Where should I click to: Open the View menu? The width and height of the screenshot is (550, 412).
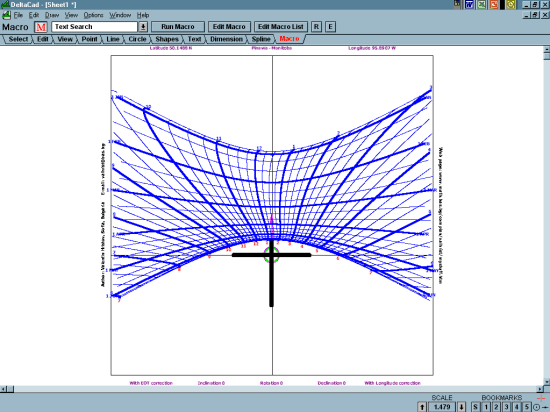pos(71,15)
